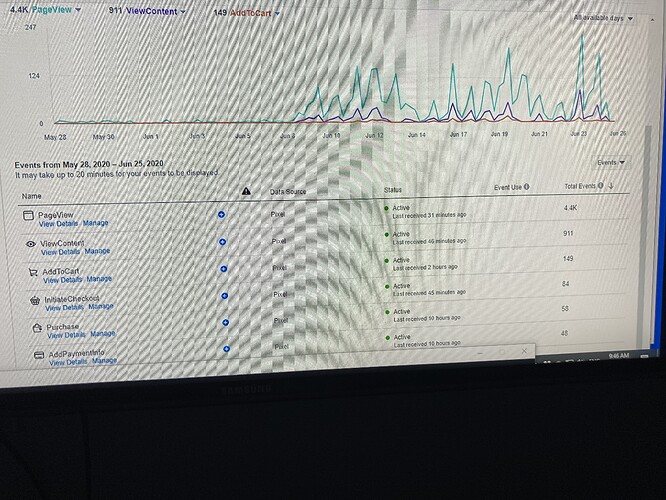The image size is (666, 500).
Task: Click the PageView window icon in events list
Action: tap(28, 215)
